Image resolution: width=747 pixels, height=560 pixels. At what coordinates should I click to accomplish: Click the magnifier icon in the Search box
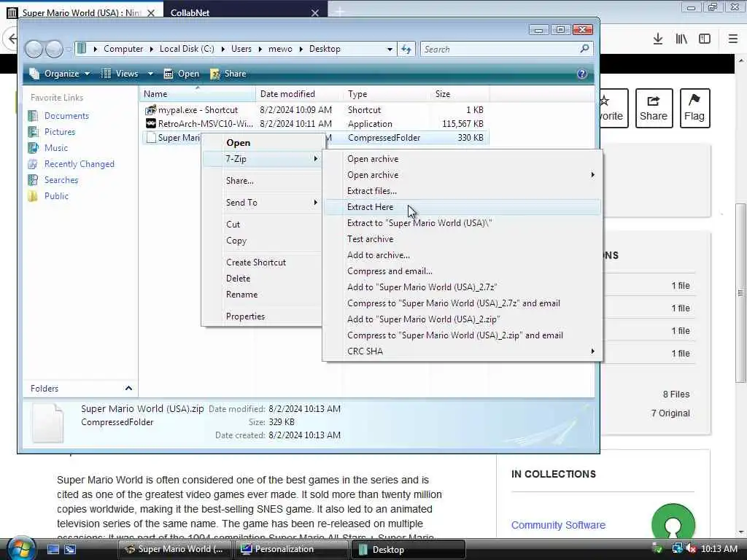584,49
